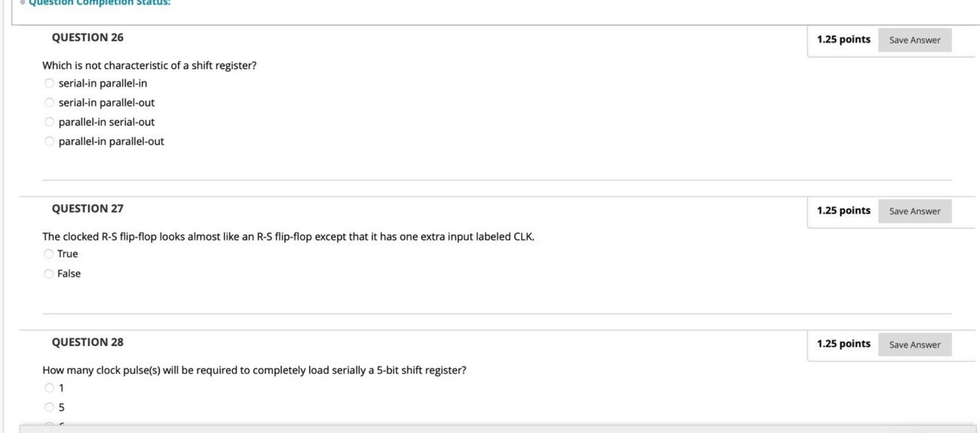Click the QUESTION 27 heading
This screenshot has height=433, width=980.
[x=87, y=209]
